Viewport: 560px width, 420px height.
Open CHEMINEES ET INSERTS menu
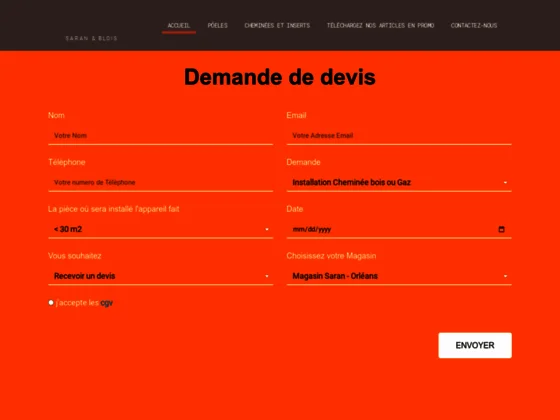pos(277,25)
